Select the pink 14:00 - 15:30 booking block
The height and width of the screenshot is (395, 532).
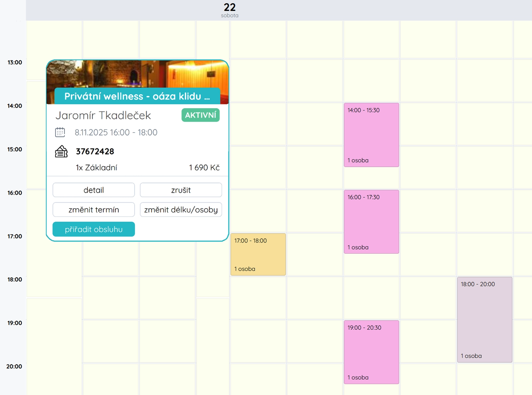click(x=371, y=135)
